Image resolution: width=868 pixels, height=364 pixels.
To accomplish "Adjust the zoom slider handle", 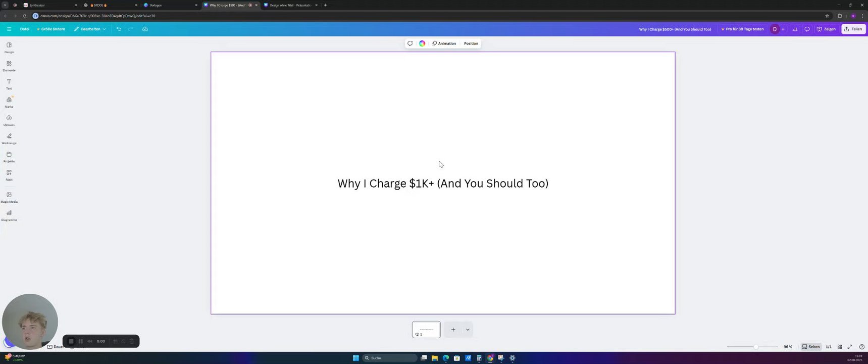I will [756, 347].
